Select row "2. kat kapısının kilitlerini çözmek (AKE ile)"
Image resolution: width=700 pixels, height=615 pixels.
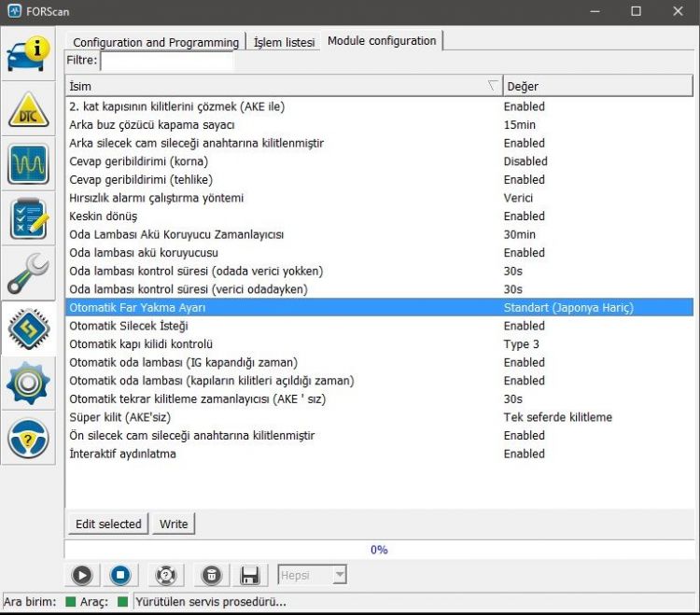tap(380, 106)
